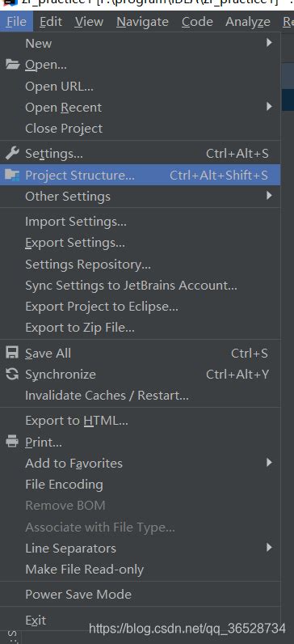
Task: Click the Project Structure folder icon
Action: (12, 176)
